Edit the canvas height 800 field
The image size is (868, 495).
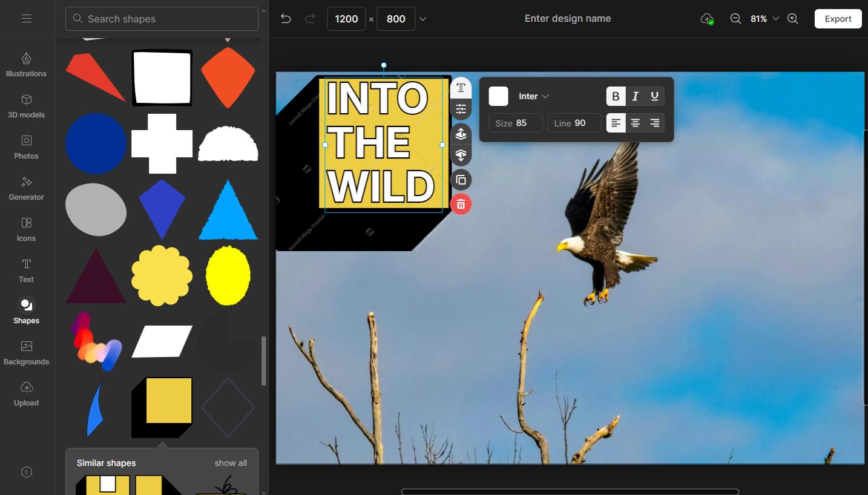[x=396, y=19]
